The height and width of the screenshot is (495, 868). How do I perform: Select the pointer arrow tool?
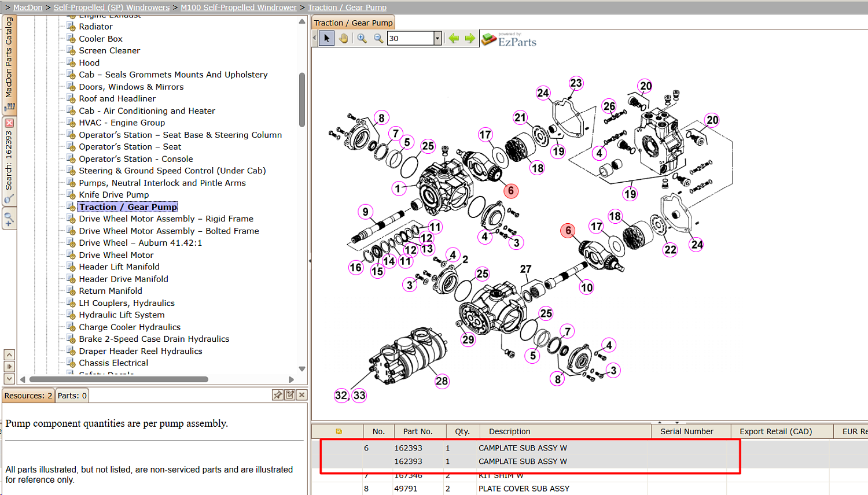pos(327,38)
